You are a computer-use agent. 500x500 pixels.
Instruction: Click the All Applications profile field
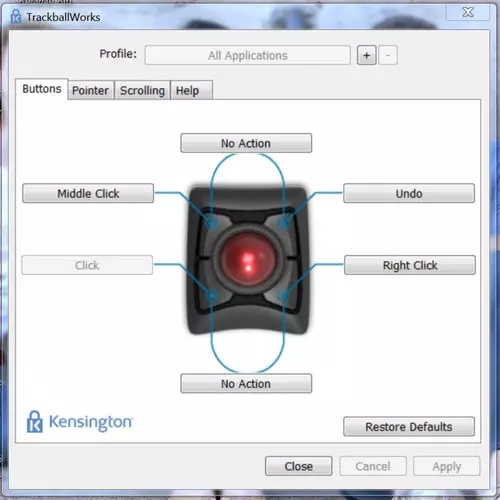click(248, 55)
